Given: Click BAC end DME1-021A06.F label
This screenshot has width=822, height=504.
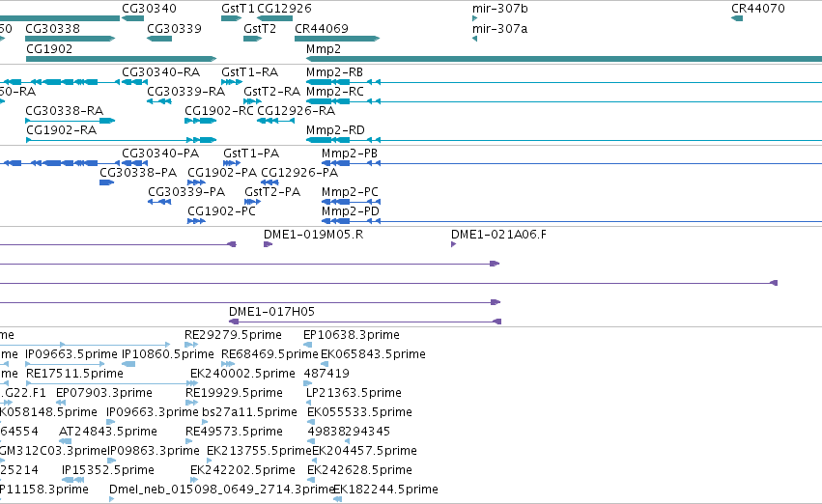Looking at the screenshot, I should (x=498, y=235).
